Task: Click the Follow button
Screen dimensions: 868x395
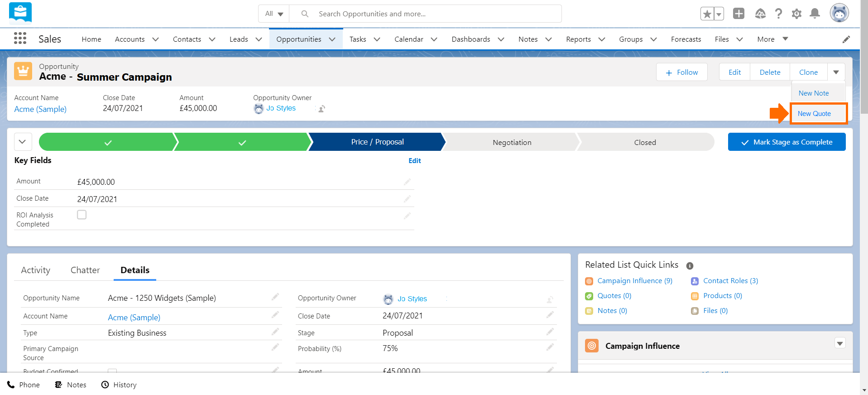Action: pos(682,72)
